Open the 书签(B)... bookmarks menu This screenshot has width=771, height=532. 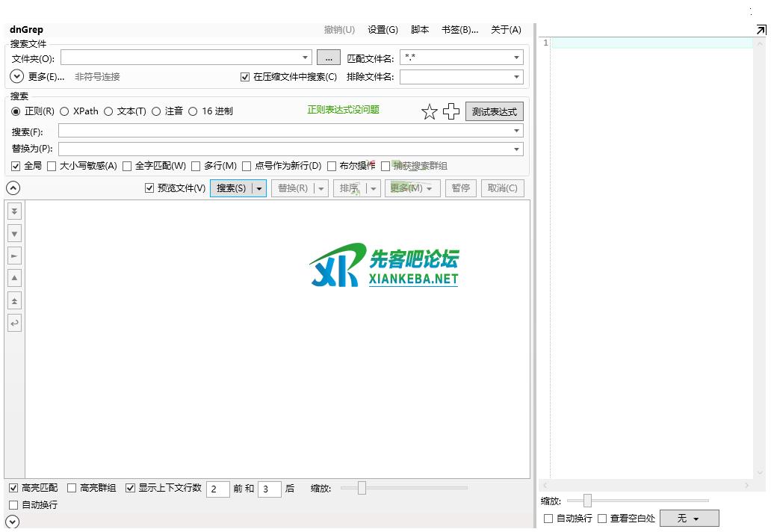click(x=459, y=30)
